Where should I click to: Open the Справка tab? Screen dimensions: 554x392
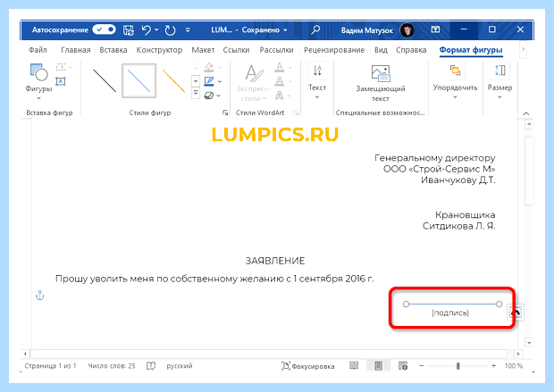click(x=411, y=50)
